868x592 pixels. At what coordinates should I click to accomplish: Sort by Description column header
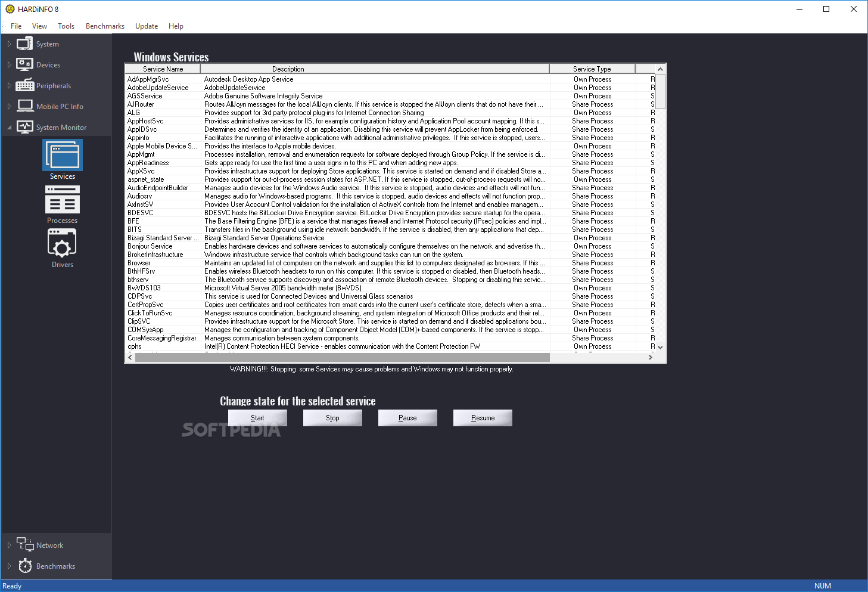coord(375,69)
